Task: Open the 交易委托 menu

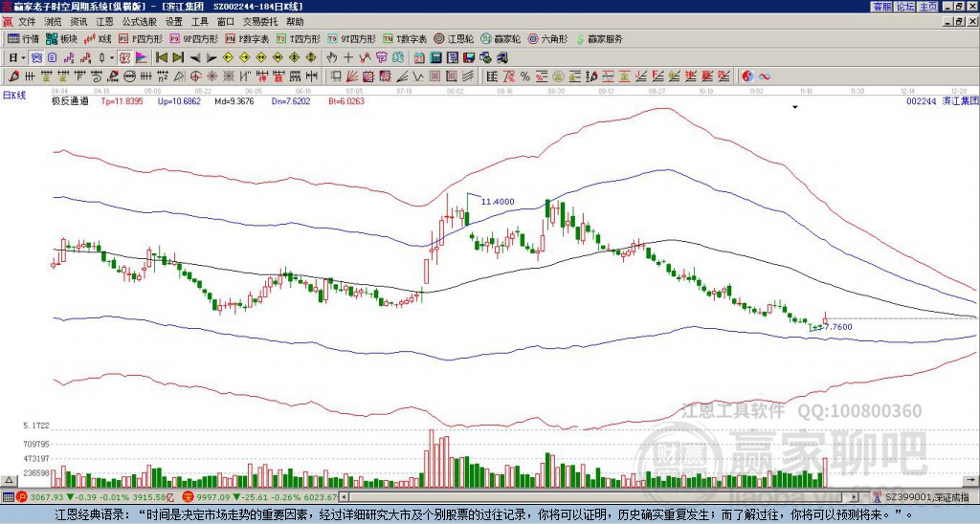Action: (x=260, y=22)
